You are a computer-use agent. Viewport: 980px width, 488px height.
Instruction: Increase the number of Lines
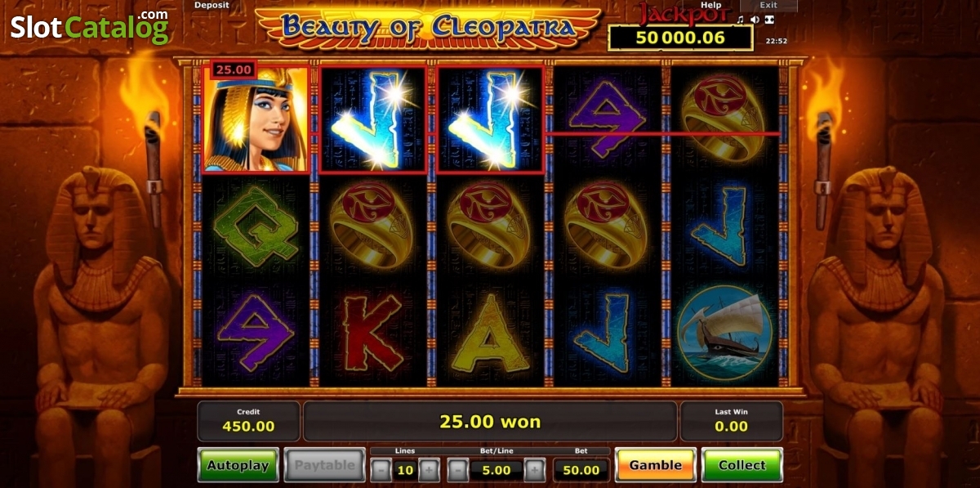(430, 470)
